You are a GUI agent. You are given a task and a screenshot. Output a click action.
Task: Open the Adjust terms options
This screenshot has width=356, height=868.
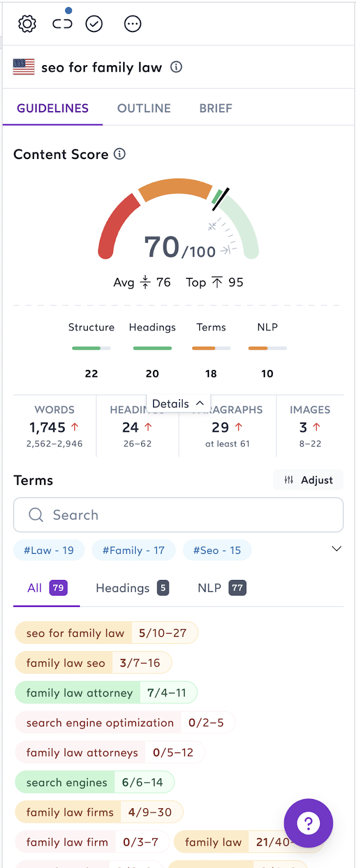tap(308, 480)
